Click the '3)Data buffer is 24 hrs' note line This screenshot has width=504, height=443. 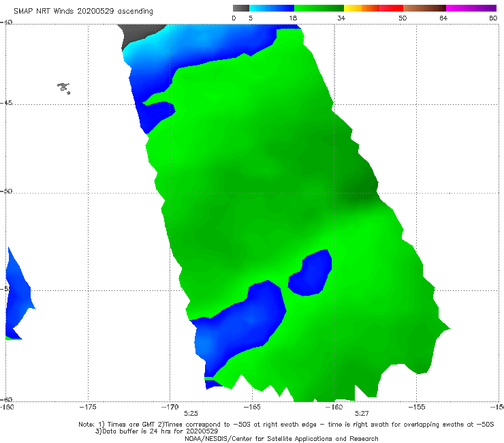157,431
